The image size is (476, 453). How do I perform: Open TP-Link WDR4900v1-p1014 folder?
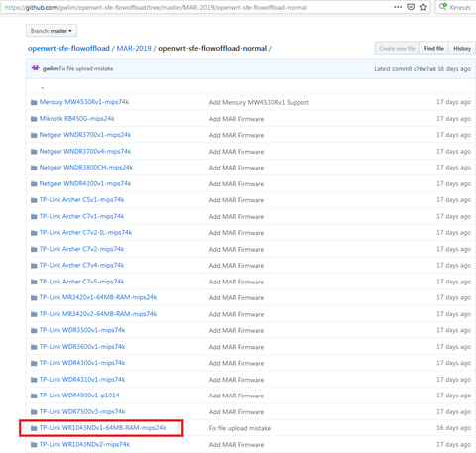tap(79, 396)
